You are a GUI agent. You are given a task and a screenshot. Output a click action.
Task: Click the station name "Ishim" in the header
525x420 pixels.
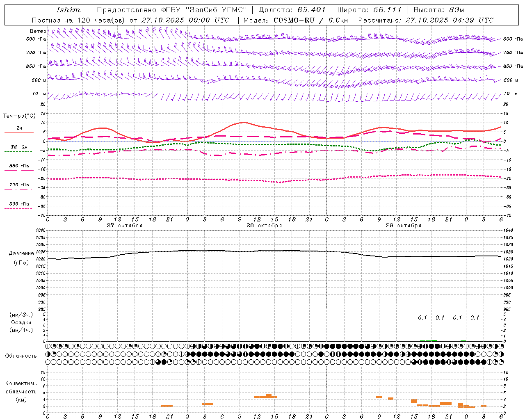click(68, 10)
